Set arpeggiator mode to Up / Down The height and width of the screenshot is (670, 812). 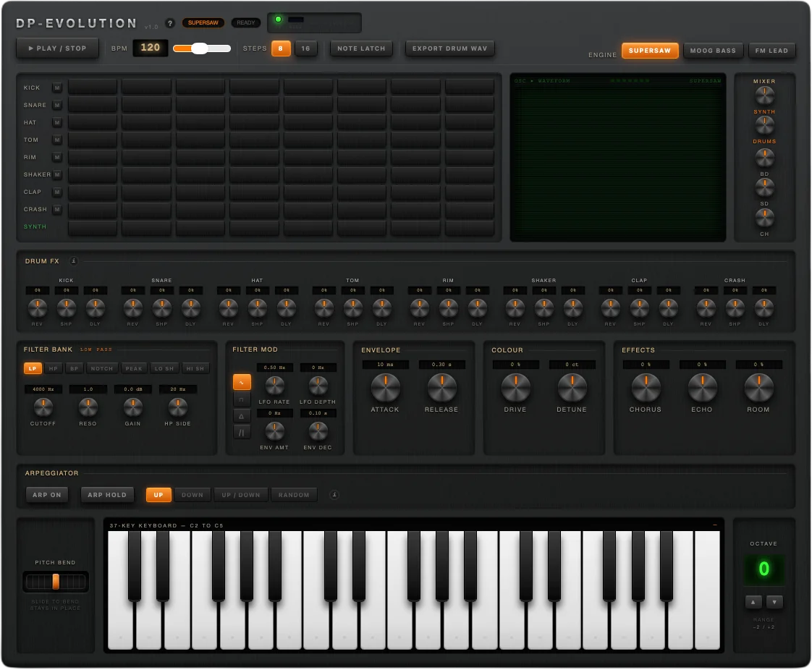(x=241, y=494)
